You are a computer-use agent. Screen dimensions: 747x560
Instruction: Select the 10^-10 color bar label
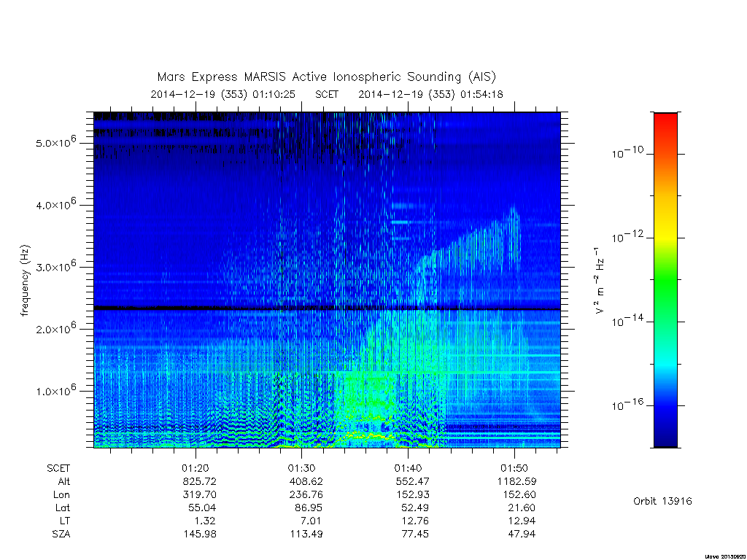[x=627, y=152]
